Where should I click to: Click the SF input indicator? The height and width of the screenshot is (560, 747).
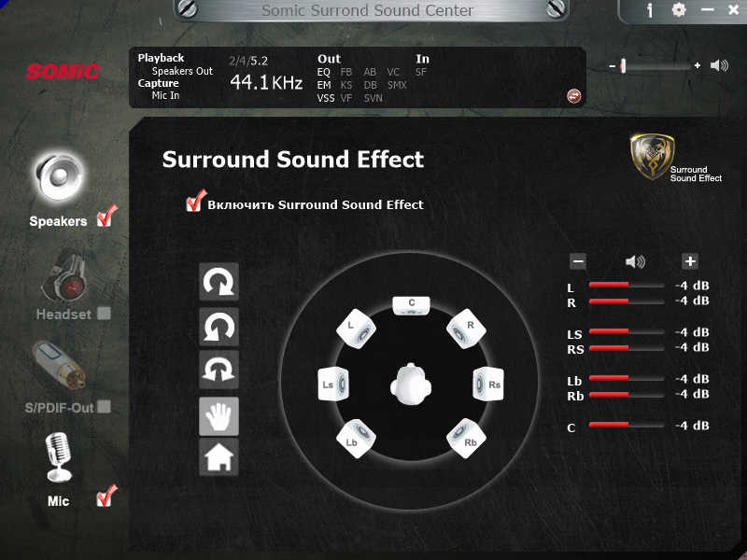(421, 72)
